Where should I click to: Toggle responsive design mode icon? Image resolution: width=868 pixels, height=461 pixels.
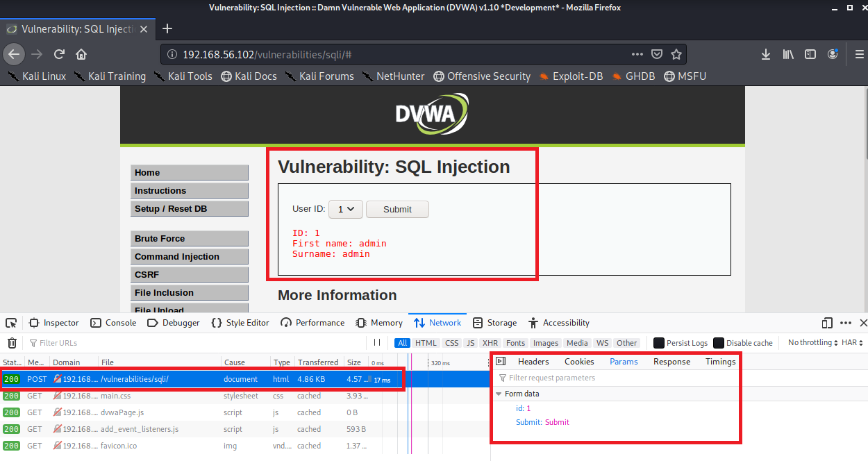point(826,323)
